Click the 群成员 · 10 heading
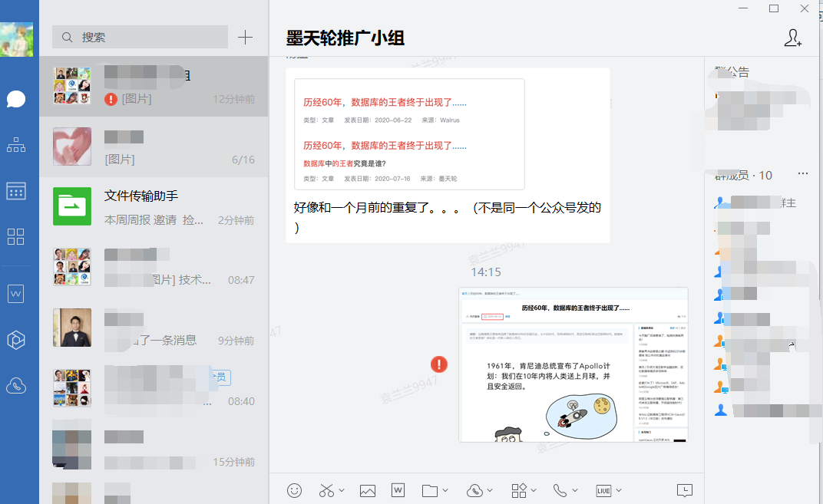Image resolution: width=823 pixels, height=504 pixels. click(743, 175)
